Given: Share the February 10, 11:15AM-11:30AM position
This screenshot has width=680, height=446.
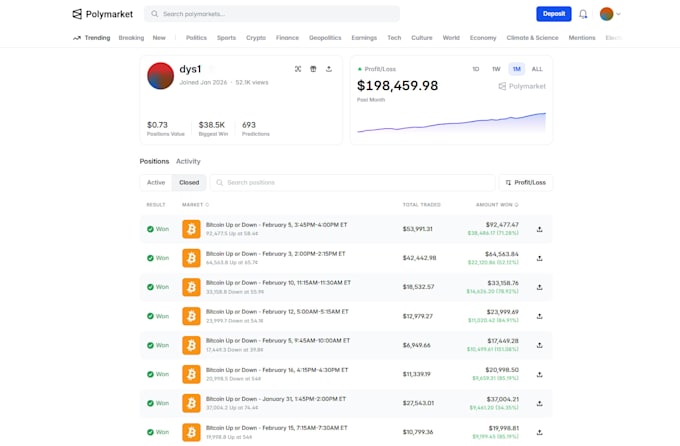Looking at the screenshot, I should (x=539, y=287).
